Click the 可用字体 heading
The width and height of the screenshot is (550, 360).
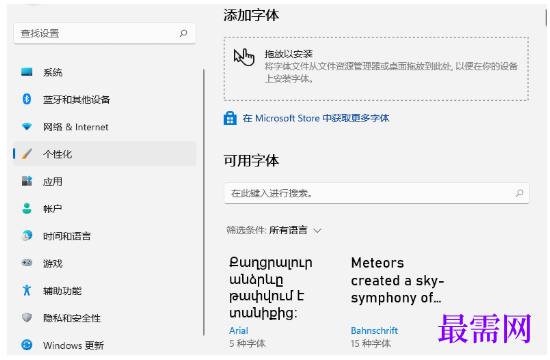click(251, 161)
